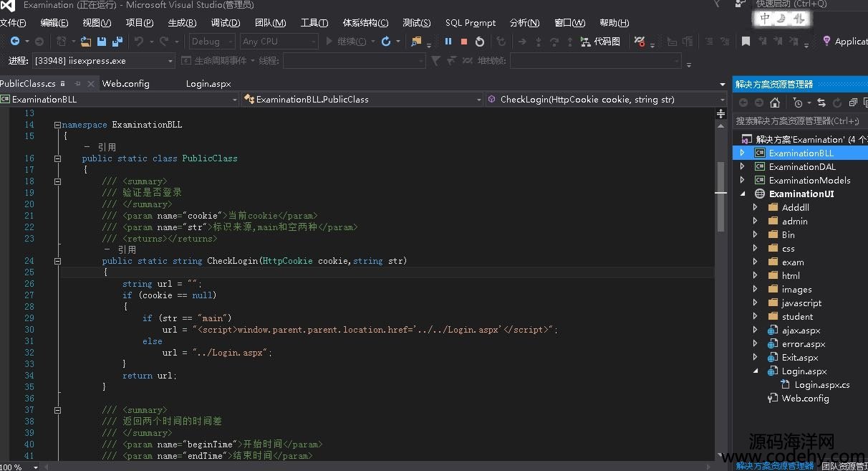Viewport: 868px width, 471px height.
Task: Stop debugging with the red square
Action: (x=464, y=42)
